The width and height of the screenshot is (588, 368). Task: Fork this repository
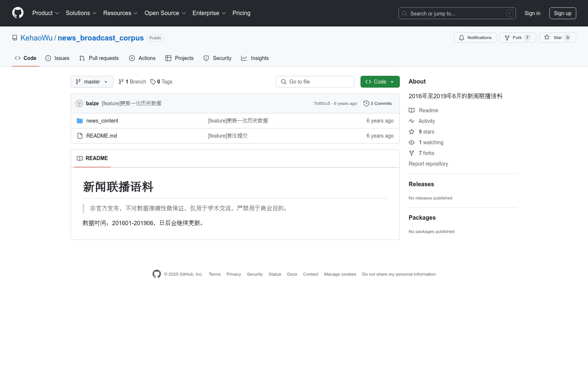pos(517,38)
